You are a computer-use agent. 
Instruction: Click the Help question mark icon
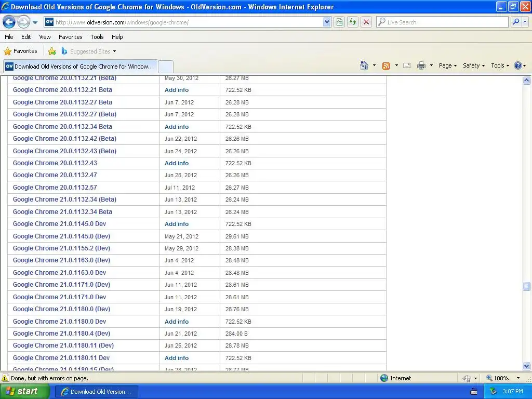pos(518,65)
